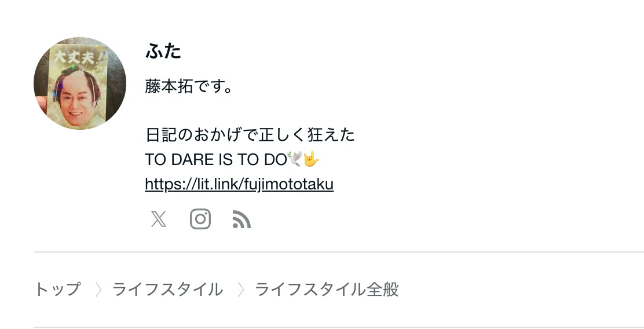
Task: Click the 日記のおかげで正しく狂えた text
Action: 250,135
